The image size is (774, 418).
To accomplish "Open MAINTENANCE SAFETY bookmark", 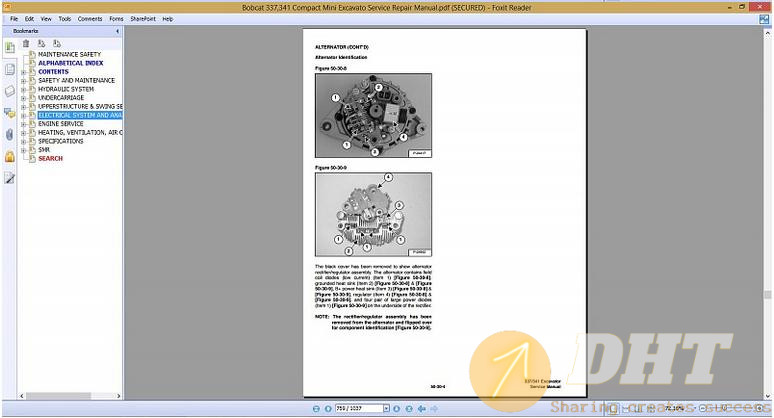I will (70, 54).
